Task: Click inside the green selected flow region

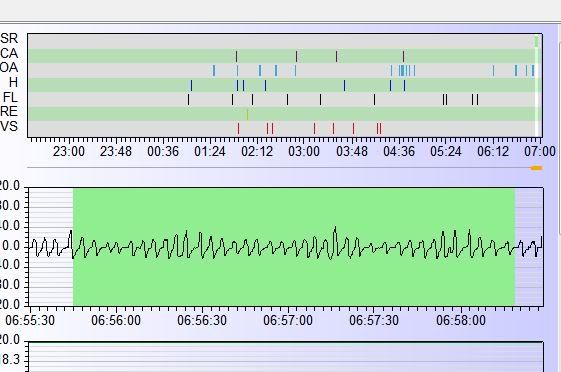Action: coord(293,247)
